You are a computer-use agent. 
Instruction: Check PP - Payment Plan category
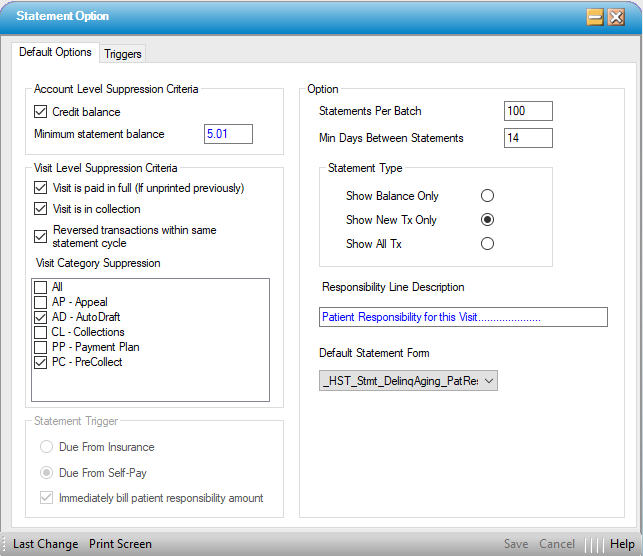(41, 347)
